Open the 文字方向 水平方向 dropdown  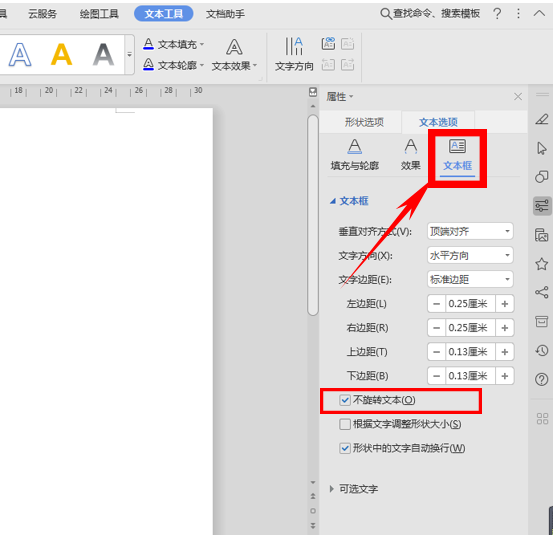470,255
